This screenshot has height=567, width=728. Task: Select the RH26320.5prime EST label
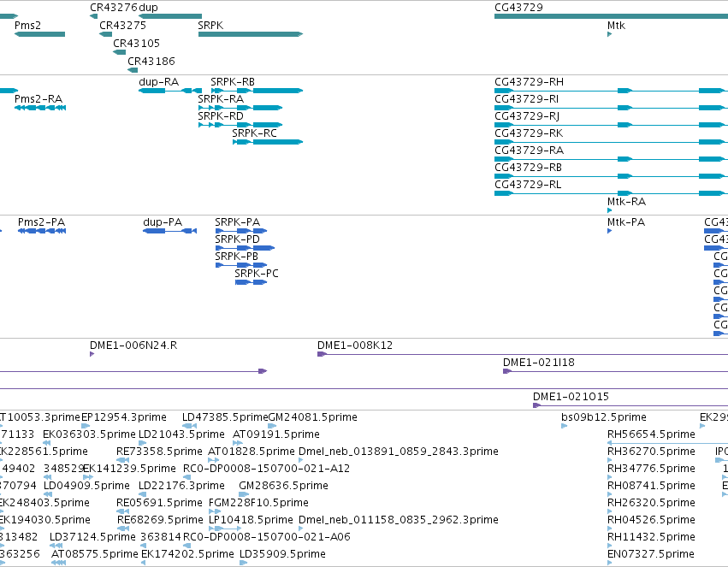(651, 503)
